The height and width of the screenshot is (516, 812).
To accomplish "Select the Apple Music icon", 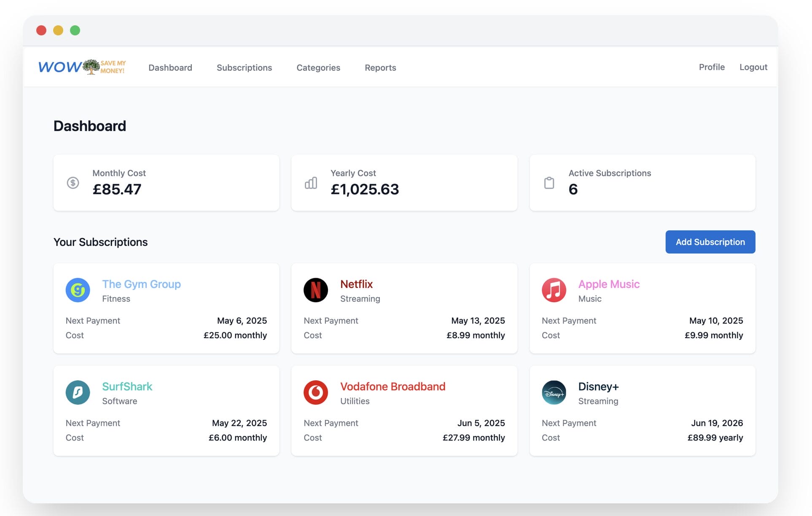I will [x=554, y=290].
